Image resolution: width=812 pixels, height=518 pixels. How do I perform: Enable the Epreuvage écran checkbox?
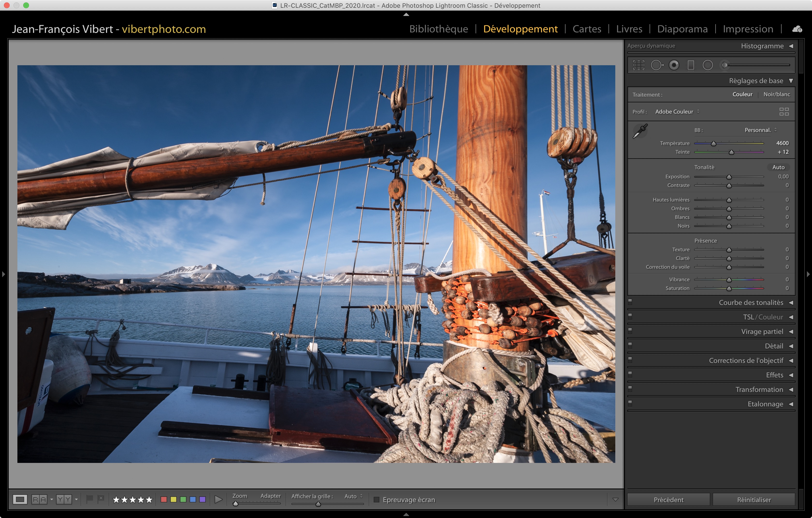pyautogui.click(x=376, y=499)
